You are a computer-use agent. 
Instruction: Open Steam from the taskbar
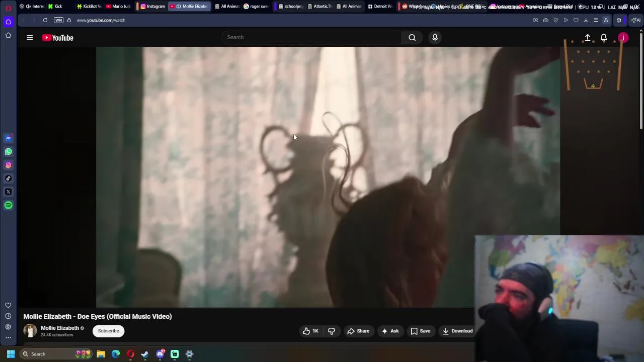pyautogui.click(x=145, y=354)
